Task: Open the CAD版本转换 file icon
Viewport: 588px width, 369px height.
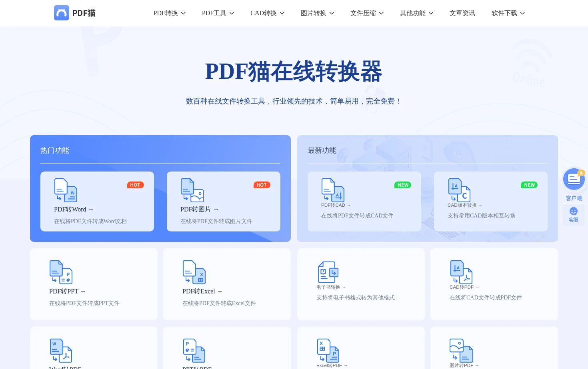Action: tap(459, 190)
